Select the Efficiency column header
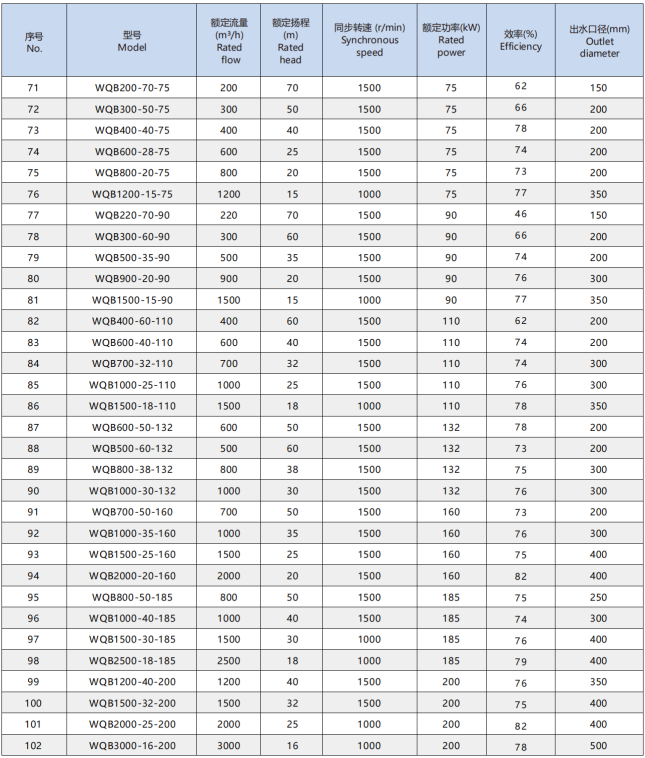Image resolution: width=645 pixels, height=758 pixels. pos(521,41)
